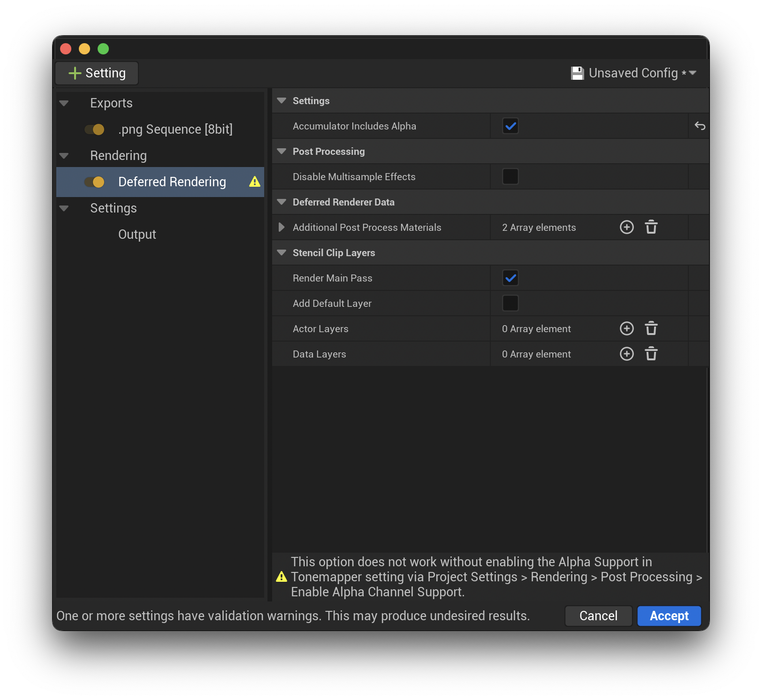Expand Additional Post Process Materials details

[x=282, y=227]
